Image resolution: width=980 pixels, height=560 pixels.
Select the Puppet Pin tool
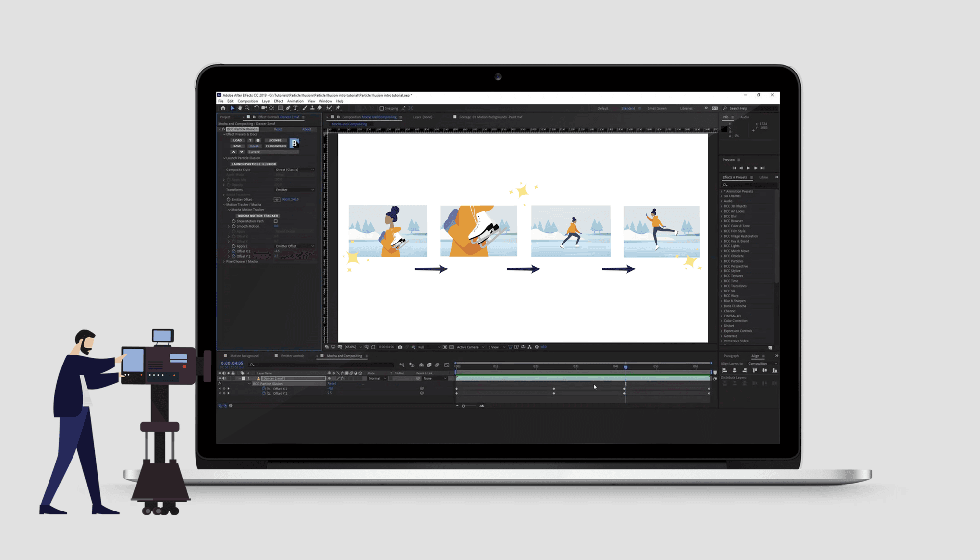(x=338, y=108)
